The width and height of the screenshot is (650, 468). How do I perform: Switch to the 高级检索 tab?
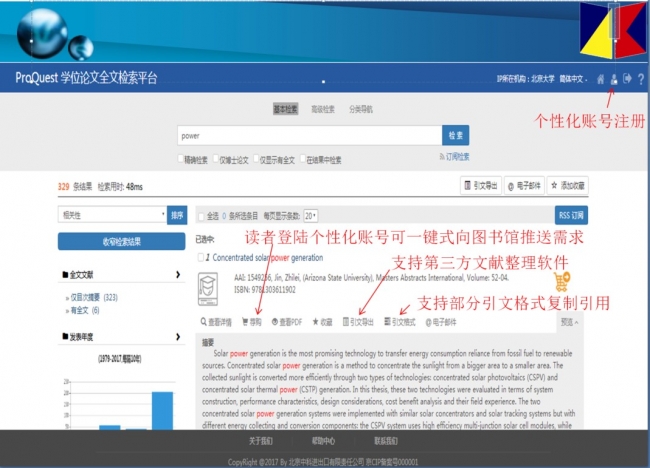(x=323, y=109)
